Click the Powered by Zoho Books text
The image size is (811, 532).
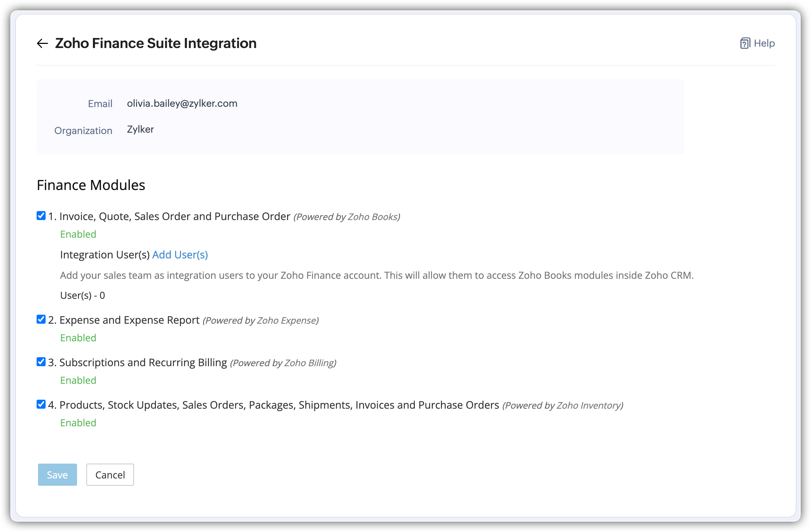(x=347, y=217)
